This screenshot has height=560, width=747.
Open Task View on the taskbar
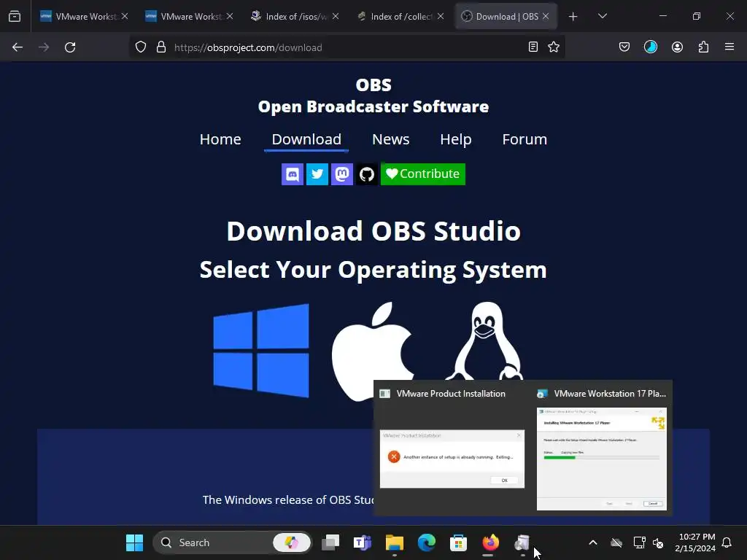click(330, 542)
